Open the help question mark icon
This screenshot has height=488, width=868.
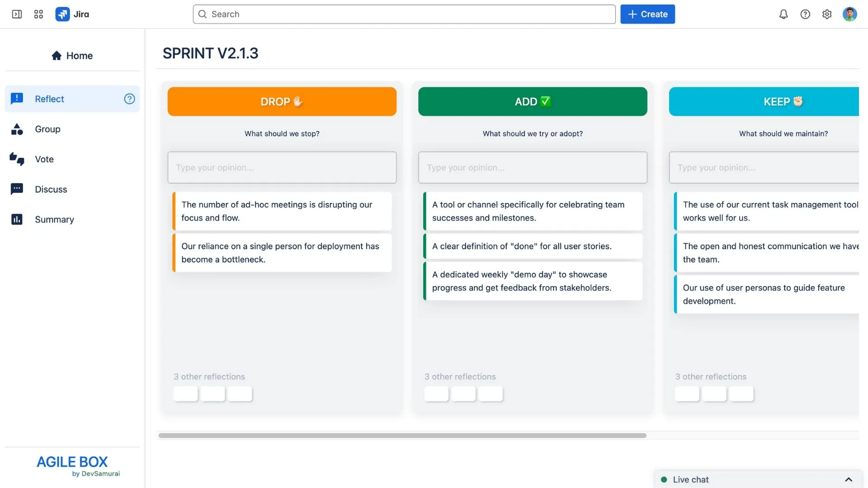tap(805, 14)
